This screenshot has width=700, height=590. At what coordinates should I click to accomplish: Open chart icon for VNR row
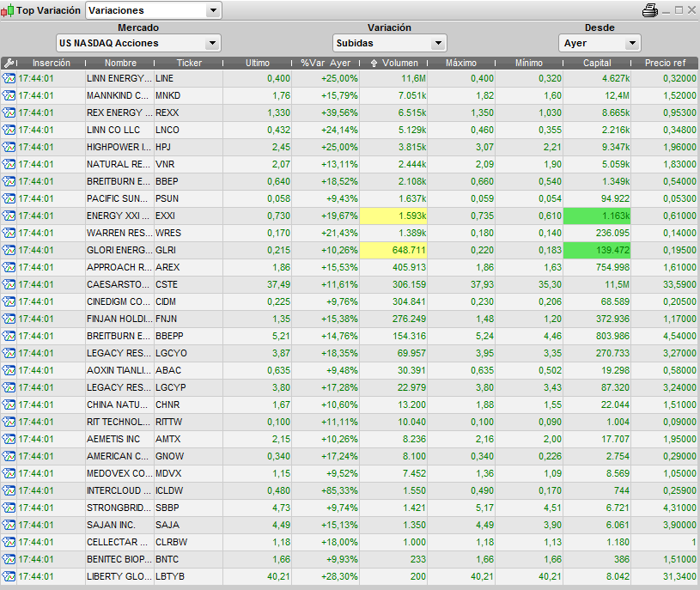pos(9,164)
